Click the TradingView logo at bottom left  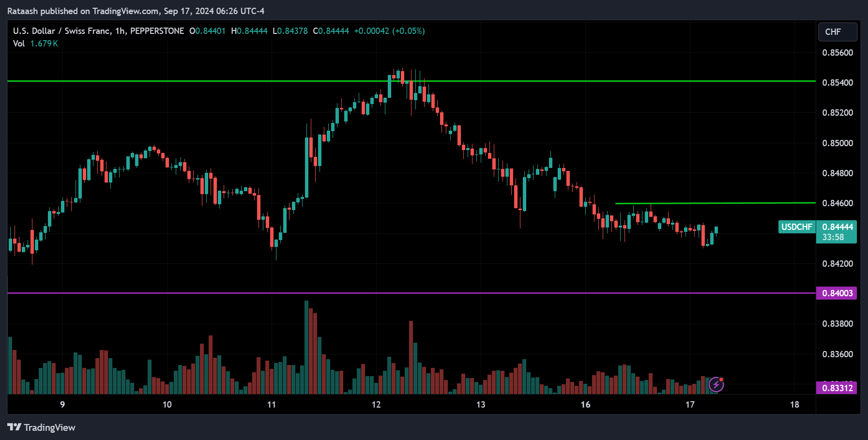tap(41, 427)
